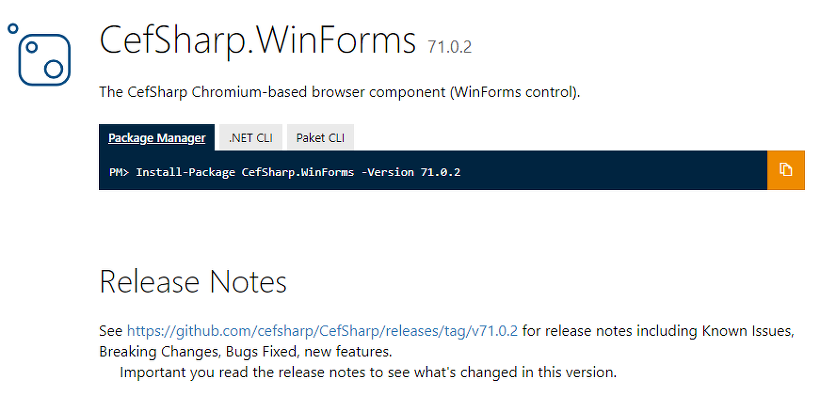This screenshot has width=820, height=396.
Task: Switch to the .NET CLI tab
Action: (250, 138)
